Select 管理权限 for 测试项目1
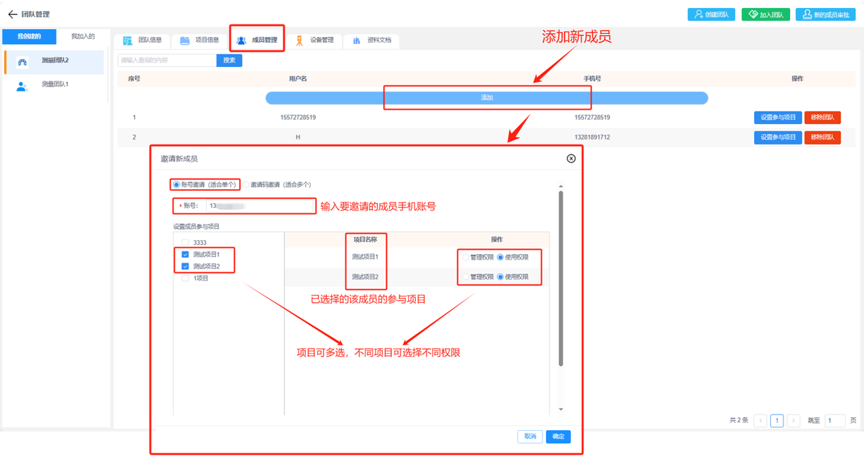This screenshot has width=868, height=462. tap(465, 257)
